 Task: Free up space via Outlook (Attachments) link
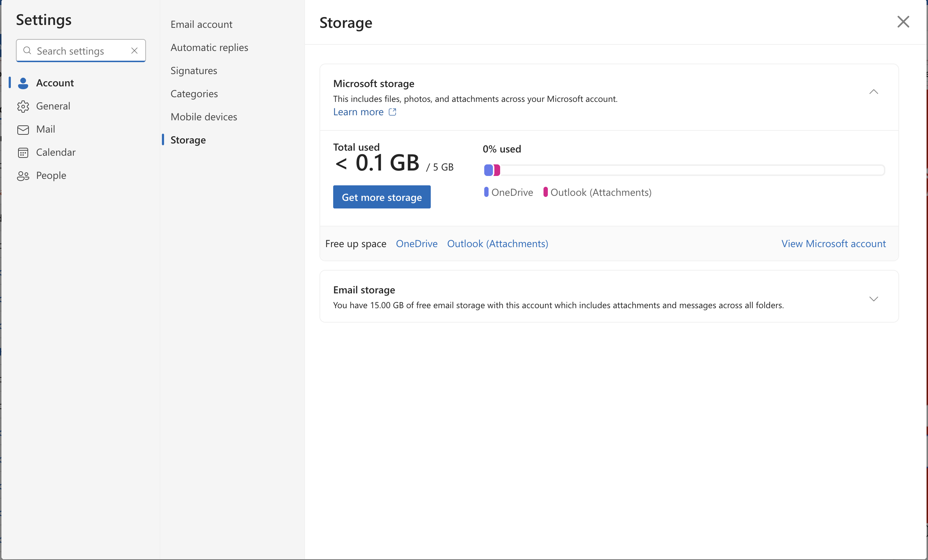(x=497, y=244)
